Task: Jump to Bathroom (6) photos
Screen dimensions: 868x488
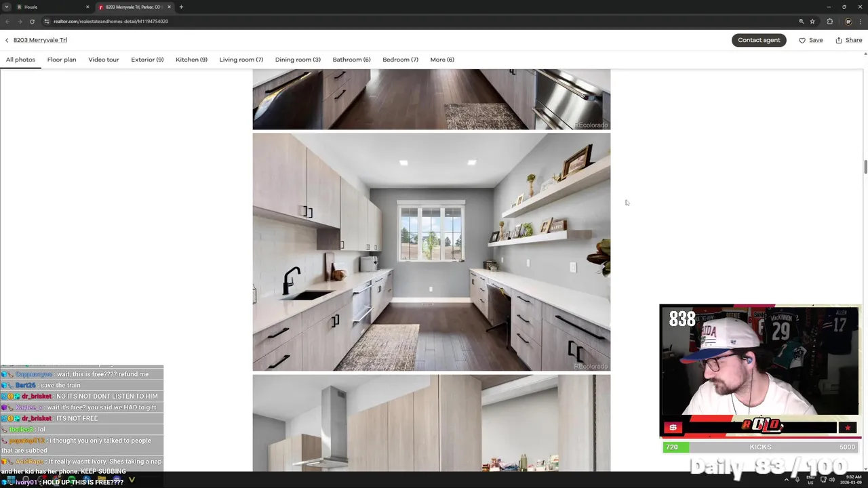Action: point(351,60)
